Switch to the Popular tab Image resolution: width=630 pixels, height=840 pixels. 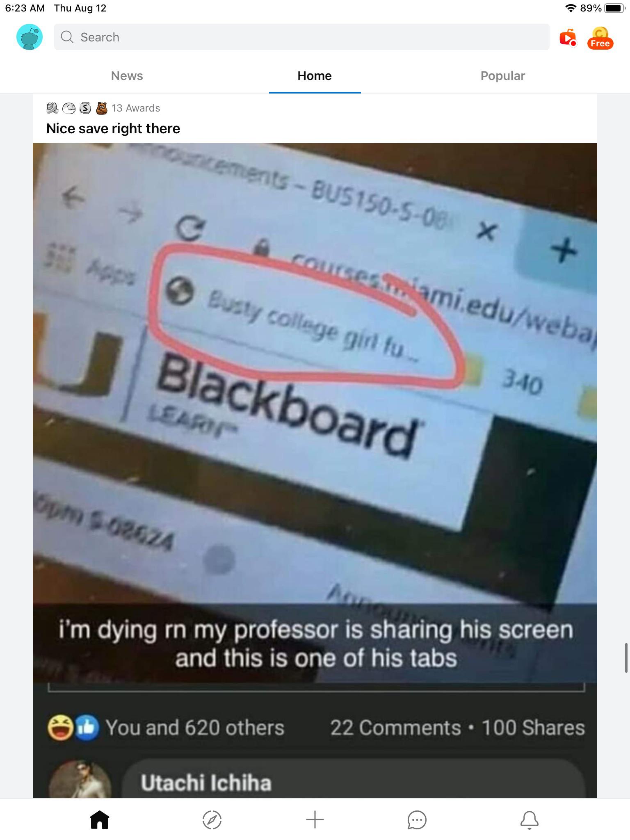coord(503,76)
